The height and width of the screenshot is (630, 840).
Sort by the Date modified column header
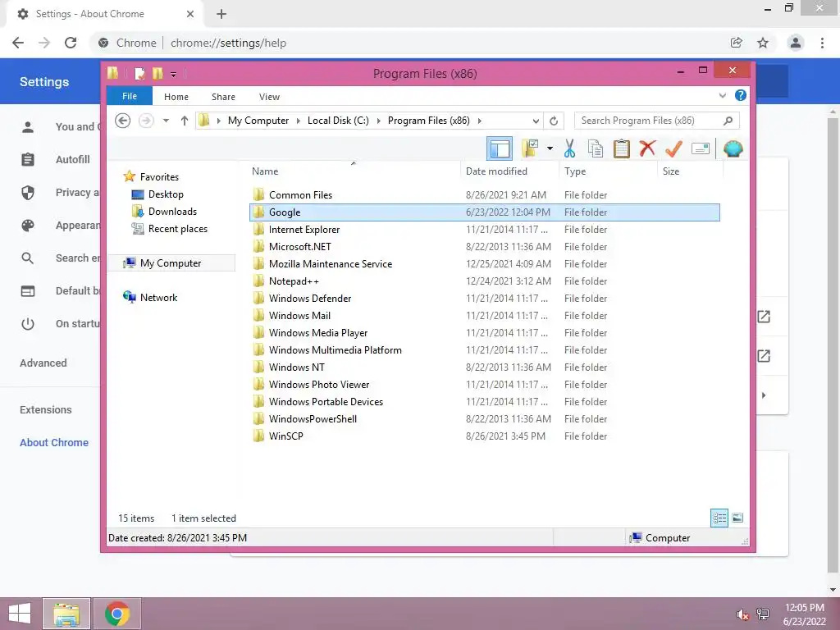click(509, 171)
